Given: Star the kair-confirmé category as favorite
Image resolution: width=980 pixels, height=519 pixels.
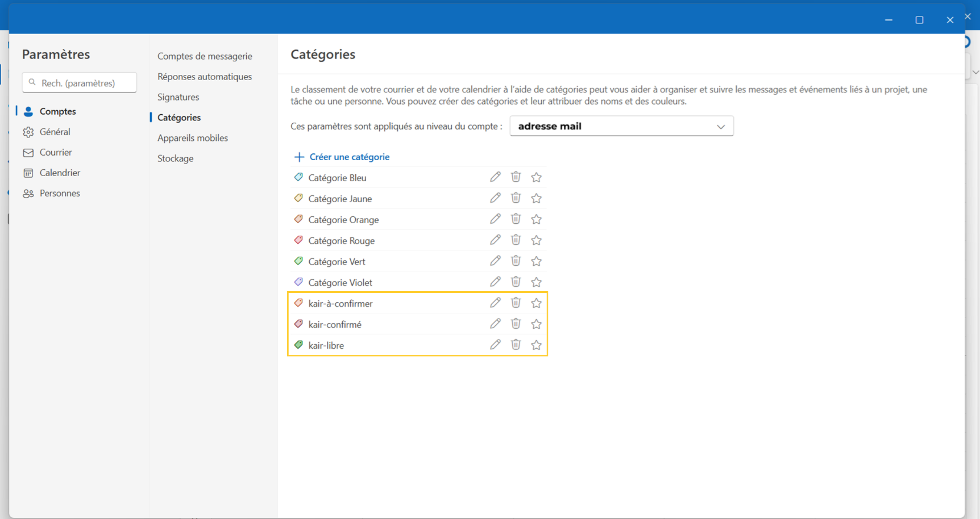Looking at the screenshot, I should coord(536,324).
